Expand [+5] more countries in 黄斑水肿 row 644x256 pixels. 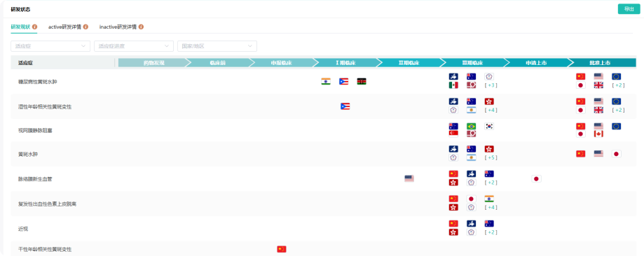coord(491,157)
